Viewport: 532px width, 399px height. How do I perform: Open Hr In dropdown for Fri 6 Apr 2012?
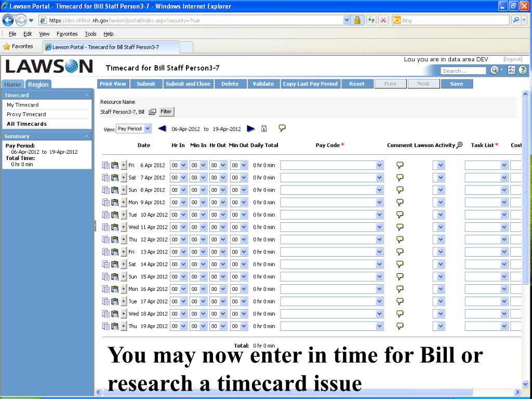[x=183, y=165]
